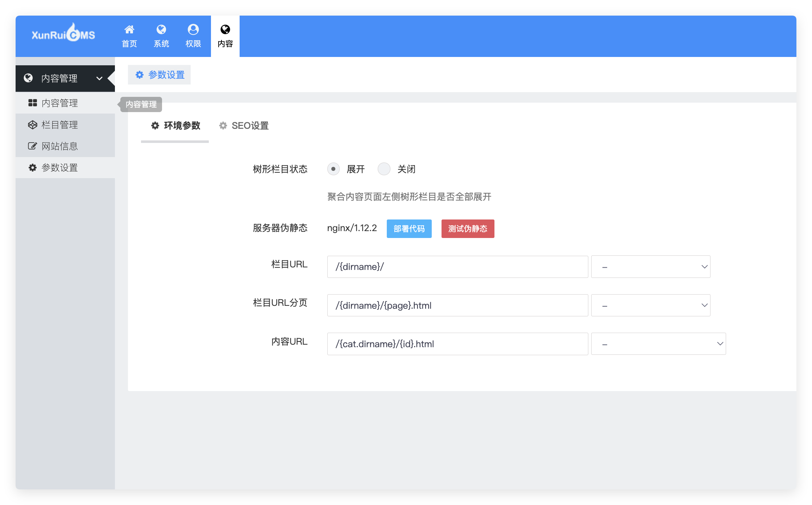812x505 pixels.
Task: Open 栏目管理 sidebar item
Action: [65, 125]
